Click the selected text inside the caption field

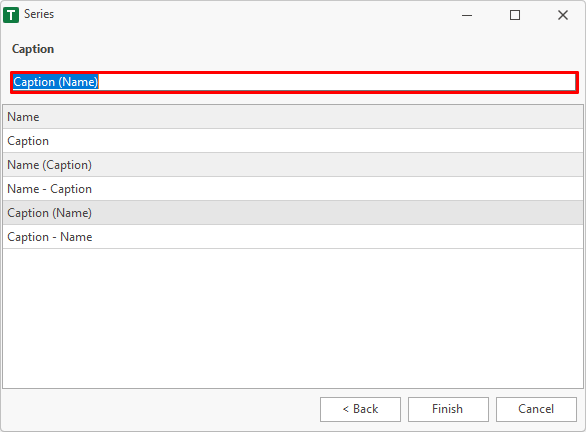[x=56, y=82]
